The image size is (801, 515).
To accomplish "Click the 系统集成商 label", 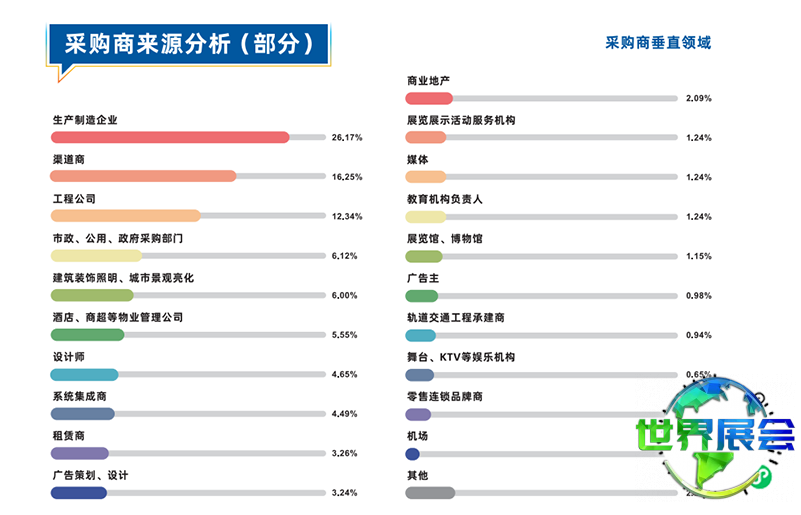I will pyautogui.click(x=80, y=396).
